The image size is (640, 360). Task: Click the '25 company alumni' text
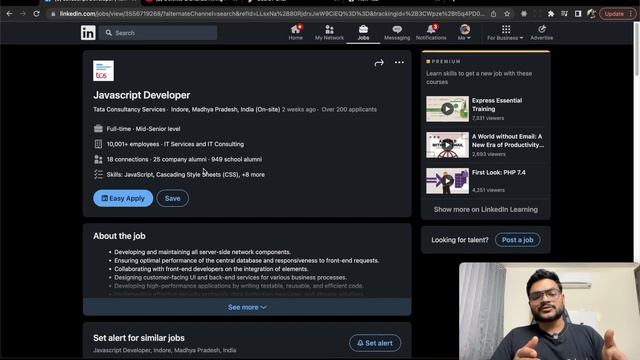180,160
